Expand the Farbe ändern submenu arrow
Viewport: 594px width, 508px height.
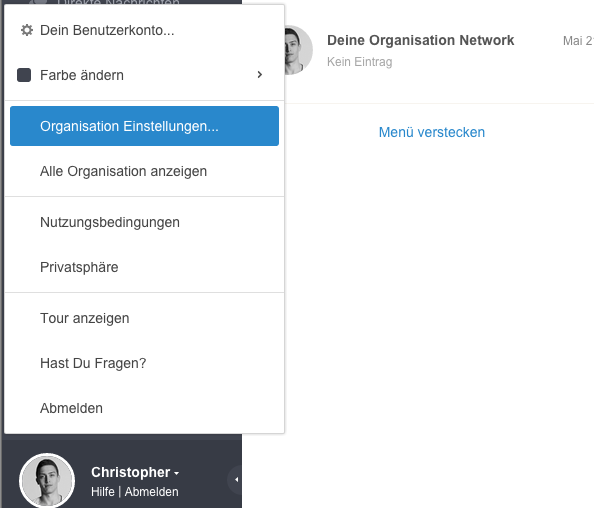259,75
